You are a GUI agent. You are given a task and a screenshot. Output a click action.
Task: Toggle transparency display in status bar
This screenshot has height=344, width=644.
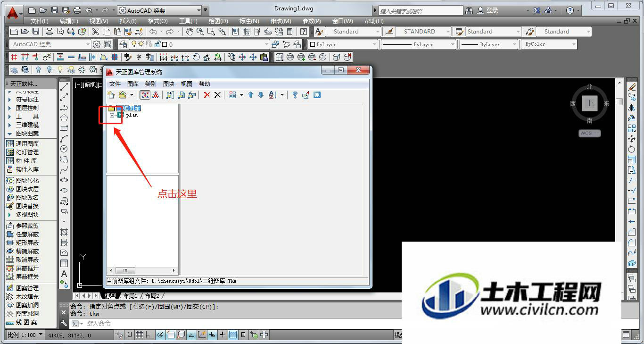[x=233, y=335]
